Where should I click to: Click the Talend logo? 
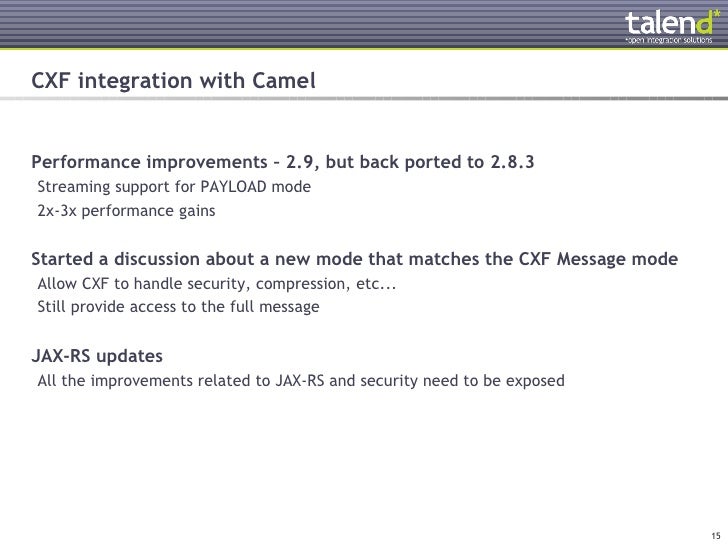tap(666, 24)
